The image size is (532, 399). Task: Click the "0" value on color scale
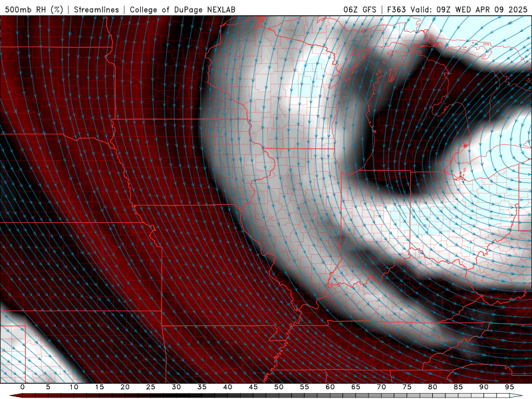[23, 387]
